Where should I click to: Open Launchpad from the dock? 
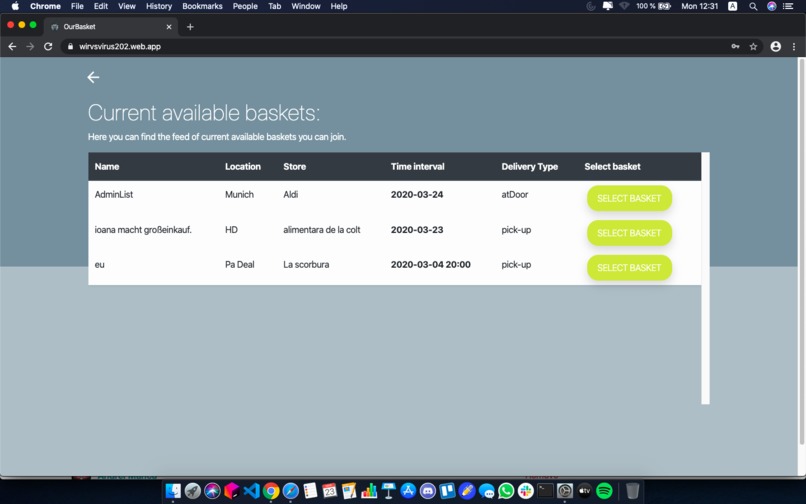tap(193, 491)
